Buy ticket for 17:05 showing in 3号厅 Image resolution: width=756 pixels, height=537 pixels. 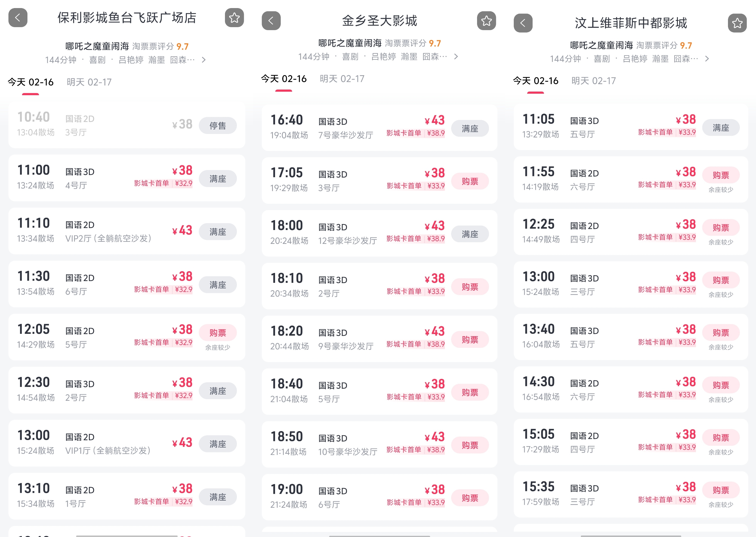point(470,181)
